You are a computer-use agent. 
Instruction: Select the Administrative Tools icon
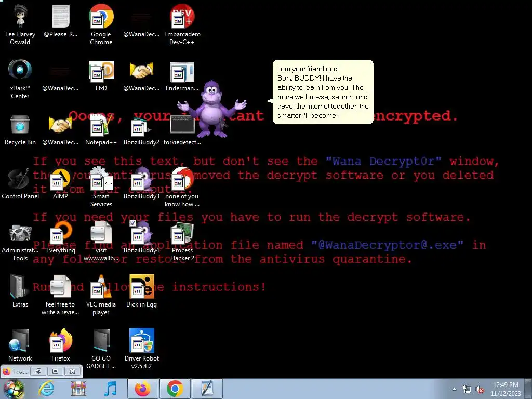tap(20, 241)
